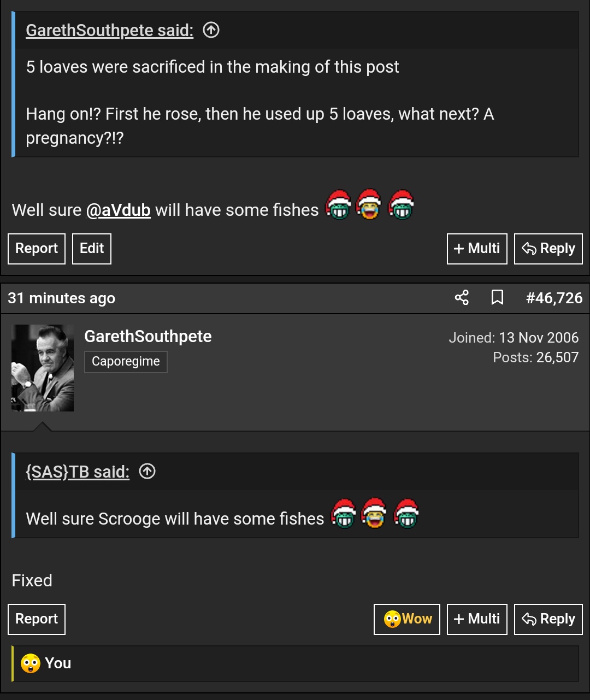The width and height of the screenshot is (590, 700).
Task: Bookmark post #46,726
Action: (497, 298)
